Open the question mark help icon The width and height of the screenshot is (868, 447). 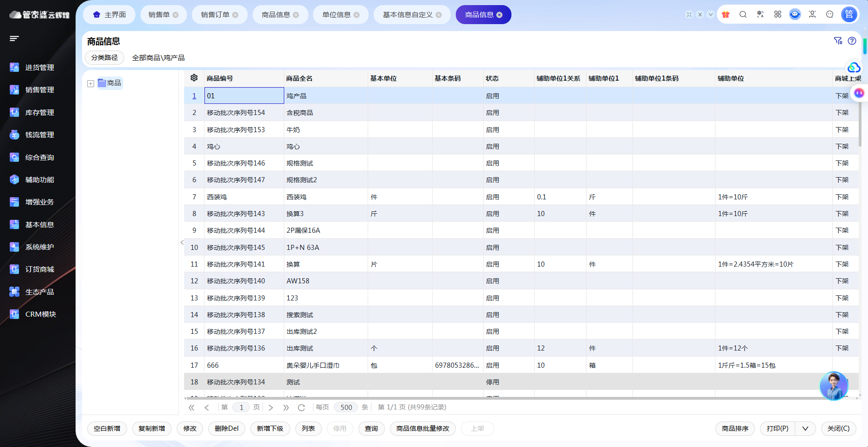[852, 41]
